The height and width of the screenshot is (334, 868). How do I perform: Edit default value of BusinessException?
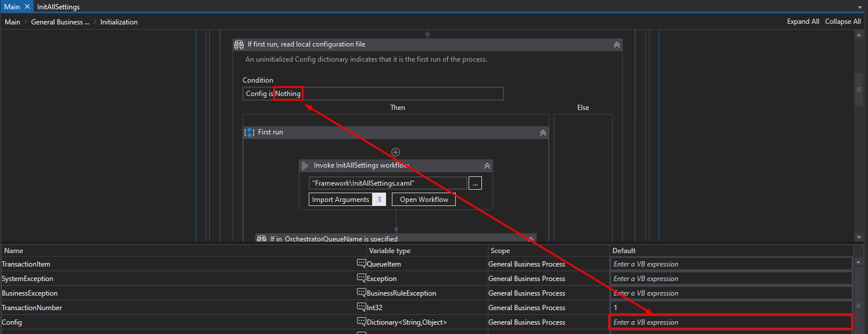[x=731, y=293]
